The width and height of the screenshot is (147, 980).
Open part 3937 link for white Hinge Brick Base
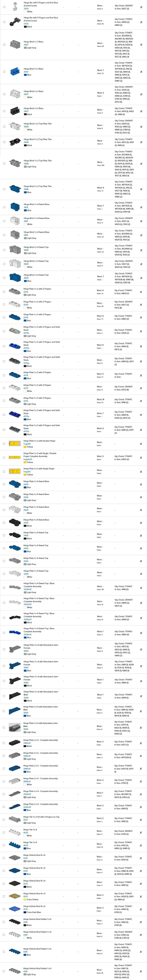26,94
